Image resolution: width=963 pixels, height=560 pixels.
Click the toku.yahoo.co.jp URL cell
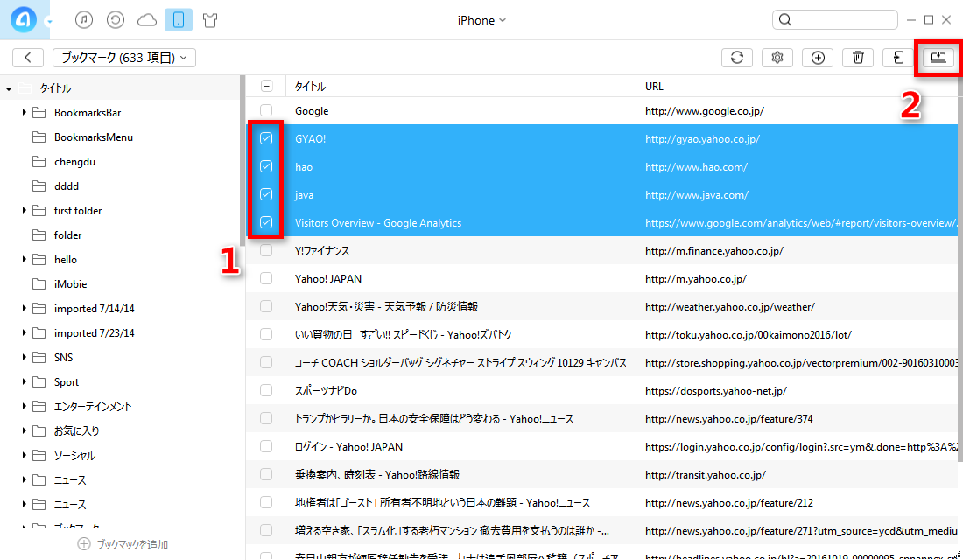(x=748, y=334)
